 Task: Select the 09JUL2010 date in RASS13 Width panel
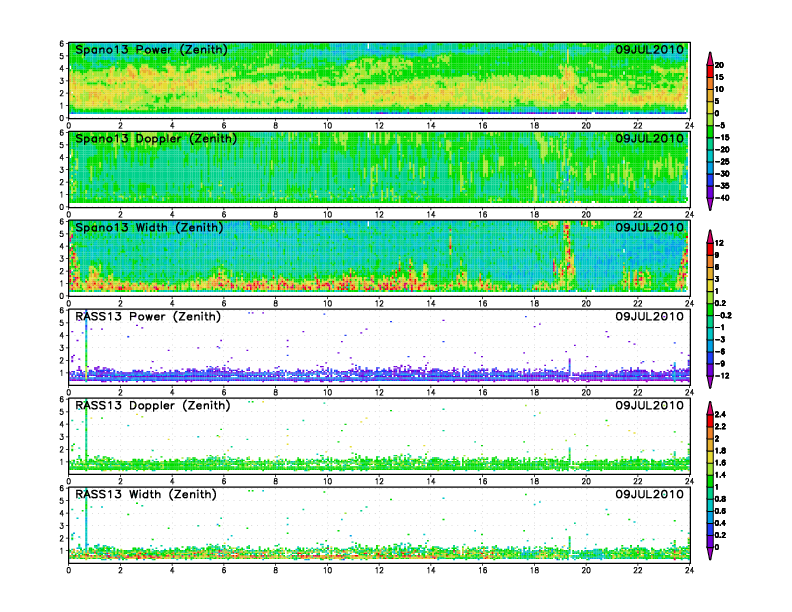click(x=649, y=494)
